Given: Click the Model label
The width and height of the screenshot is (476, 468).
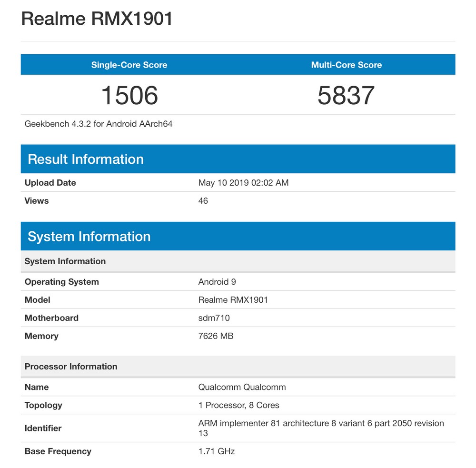Looking at the screenshot, I should pyautogui.click(x=37, y=300).
